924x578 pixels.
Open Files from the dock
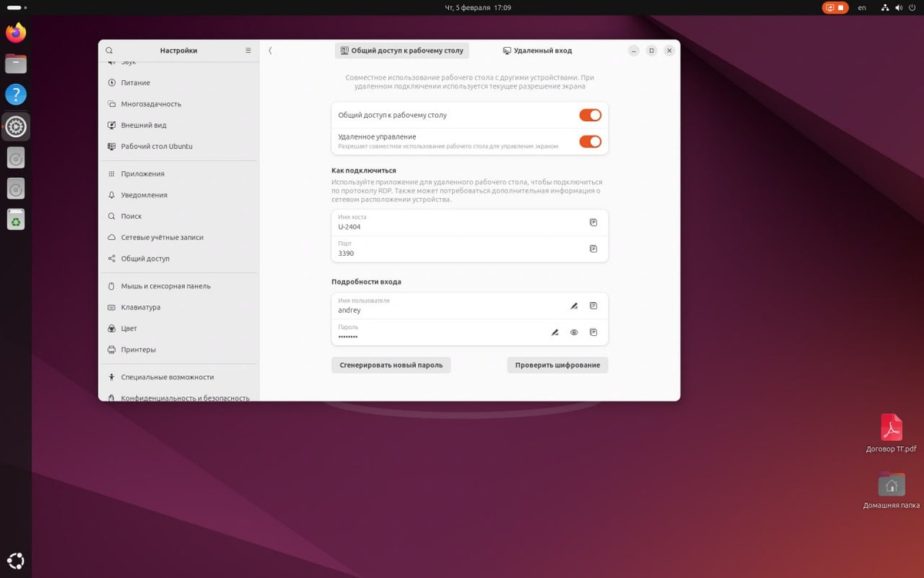[x=15, y=63]
